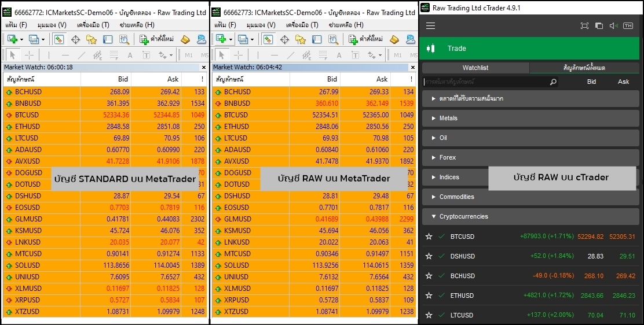Open new chart dropdown arrow in 66662772 window
644x325 pixels.
point(21,40)
